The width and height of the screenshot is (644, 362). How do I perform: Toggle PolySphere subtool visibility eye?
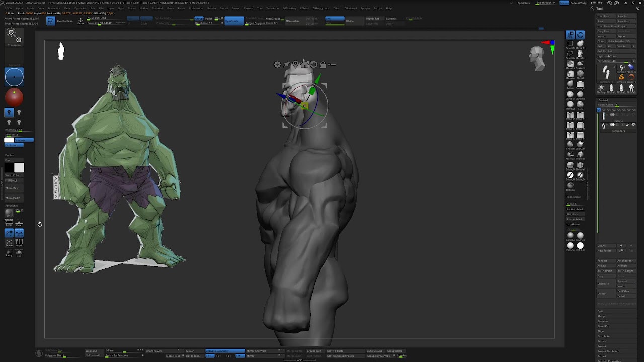633,124
